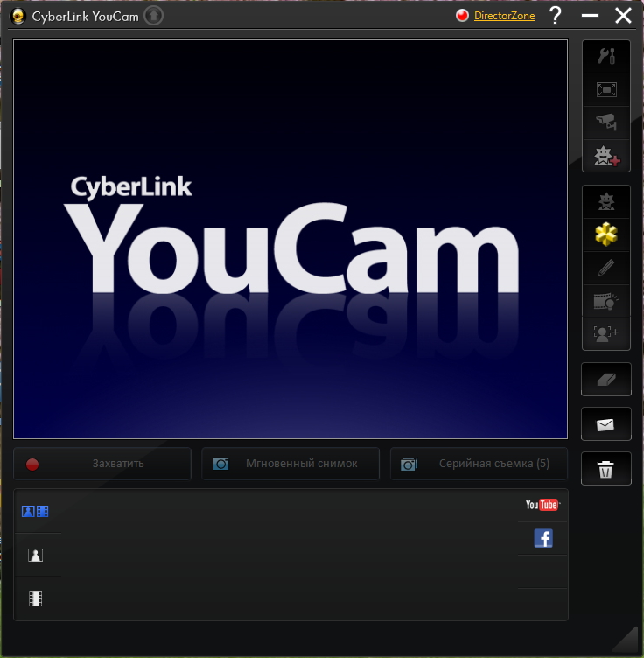Click the add more effects icon with red plus
Viewport: 644px width, 658px height.
tap(606, 156)
